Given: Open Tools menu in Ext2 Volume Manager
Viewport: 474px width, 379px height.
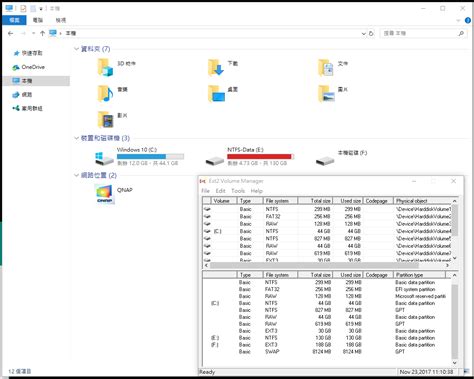Looking at the screenshot, I should click(x=238, y=191).
